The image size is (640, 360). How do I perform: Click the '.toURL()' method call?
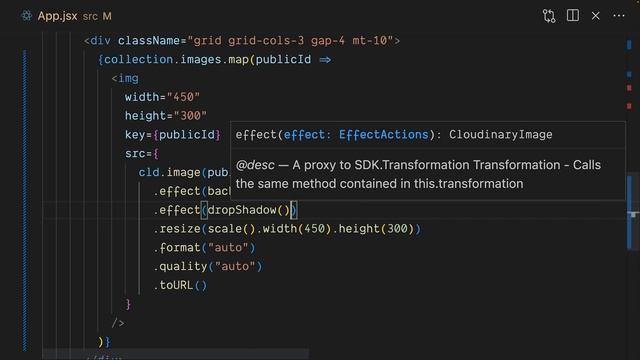(x=180, y=285)
